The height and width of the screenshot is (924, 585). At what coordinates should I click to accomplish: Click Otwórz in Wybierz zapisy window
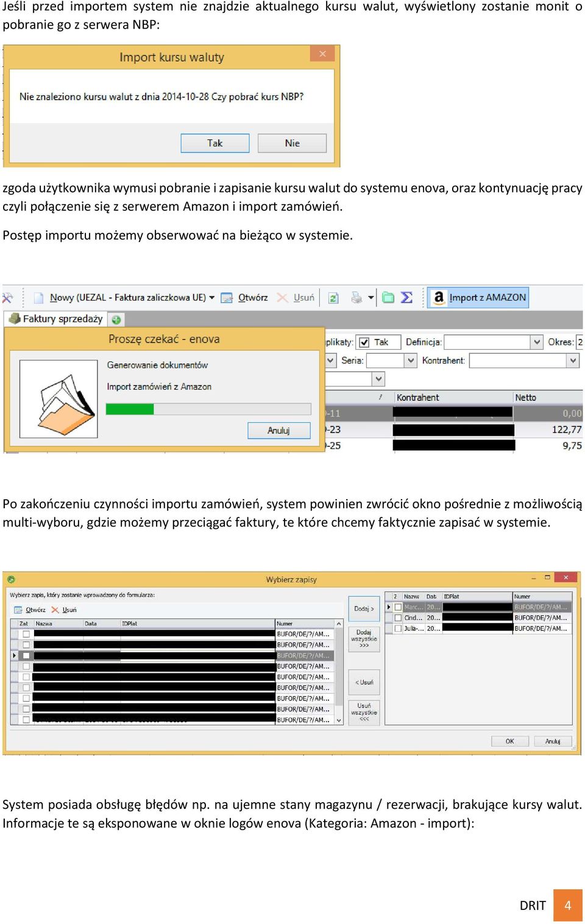30,609
